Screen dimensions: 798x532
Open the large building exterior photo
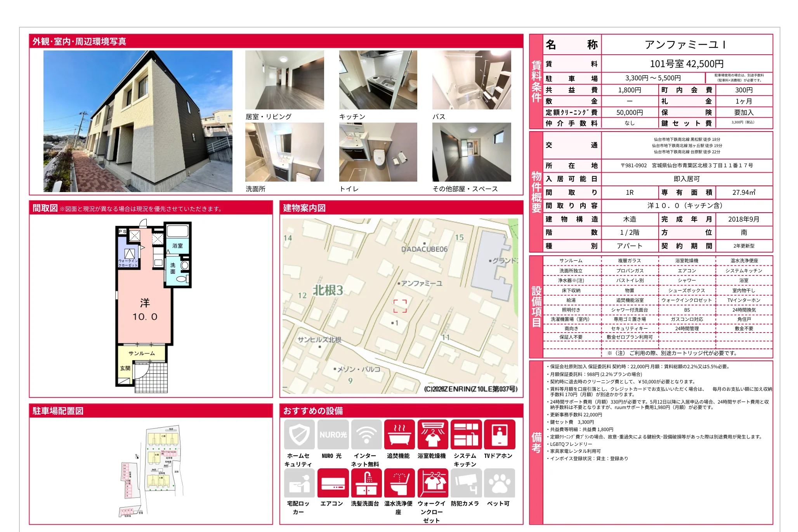tap(138, 121)
